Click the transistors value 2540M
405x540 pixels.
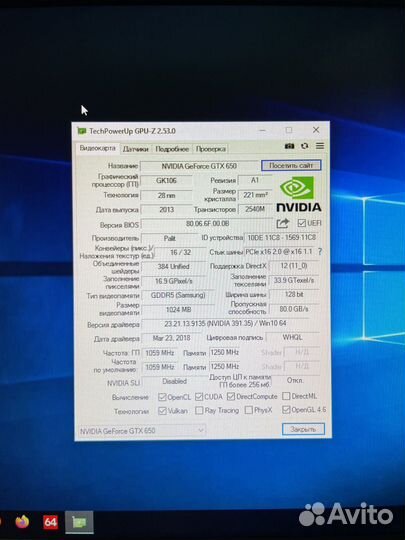point(255,209)
